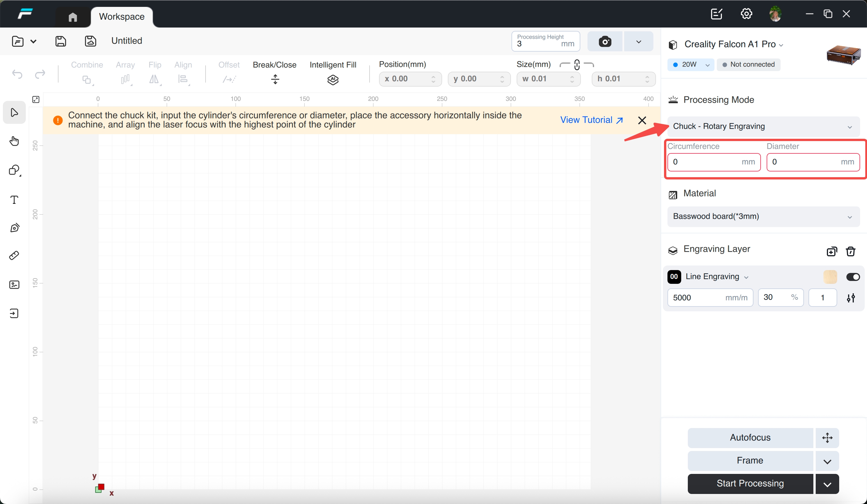Open the 20W laser power dropdown

(x=690, y=65)
